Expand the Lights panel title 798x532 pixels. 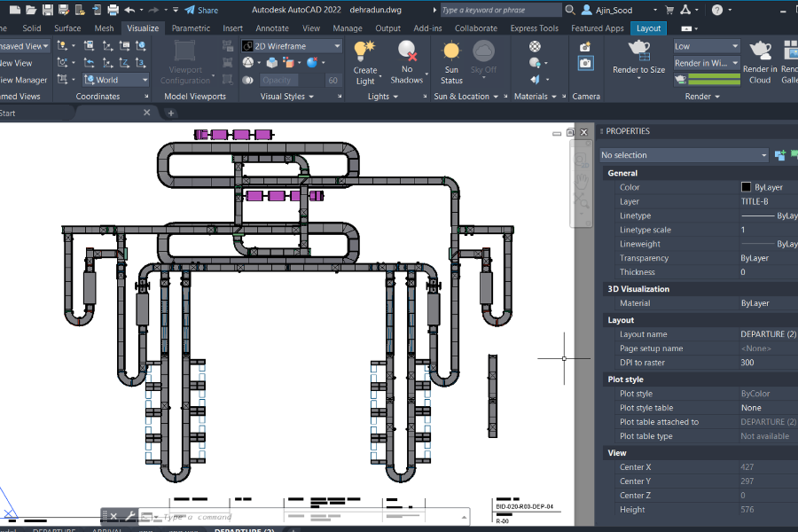tap(383, 97)
